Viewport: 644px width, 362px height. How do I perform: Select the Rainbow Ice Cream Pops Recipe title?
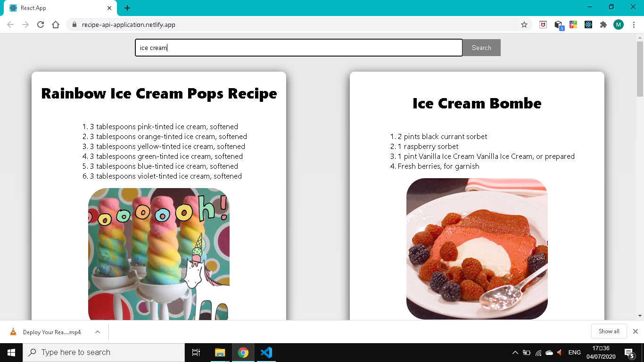coord(159,93)
